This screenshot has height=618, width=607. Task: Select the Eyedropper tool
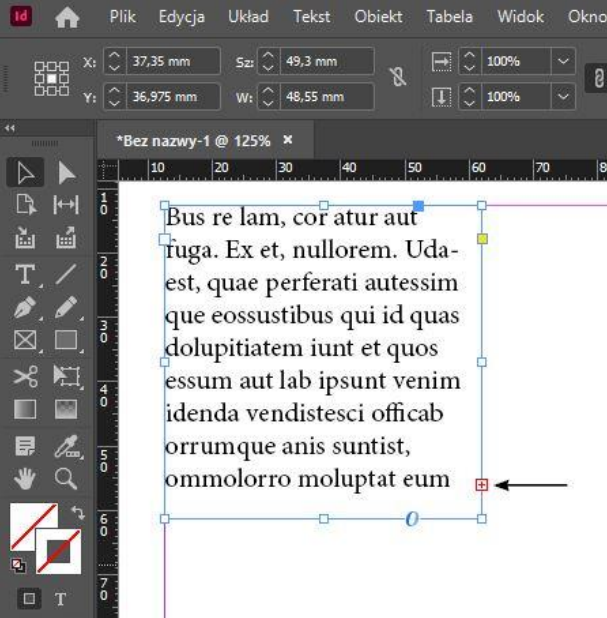[66, 446]
